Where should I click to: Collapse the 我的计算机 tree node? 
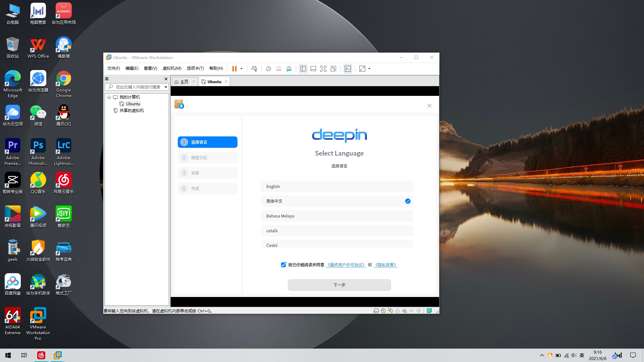[x=109, y=97]
